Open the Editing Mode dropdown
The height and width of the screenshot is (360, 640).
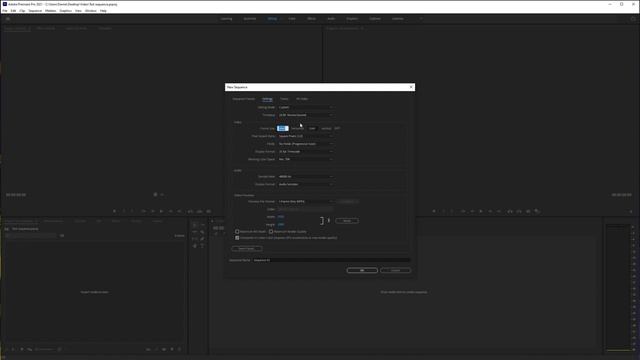306,107
